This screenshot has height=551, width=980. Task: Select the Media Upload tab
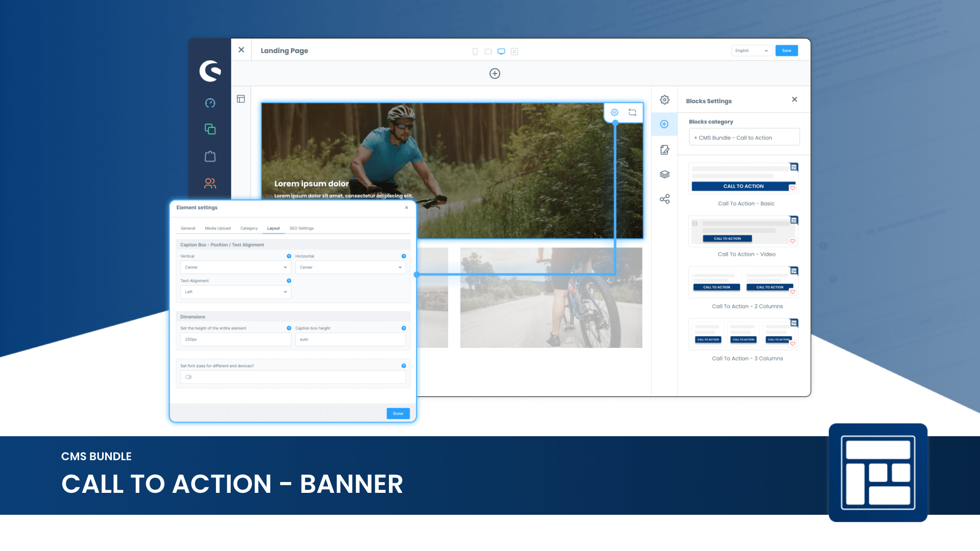click(217, 228)
